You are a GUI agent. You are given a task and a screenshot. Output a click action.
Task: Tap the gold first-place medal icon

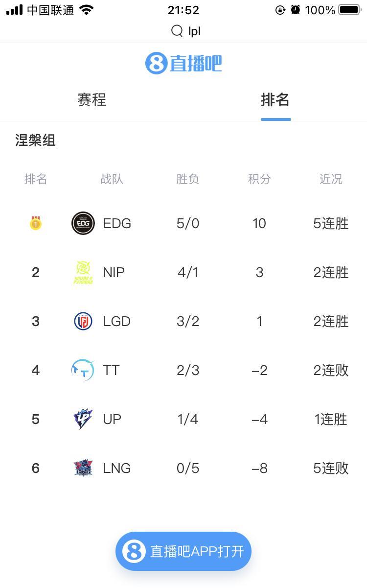[36, 223]
